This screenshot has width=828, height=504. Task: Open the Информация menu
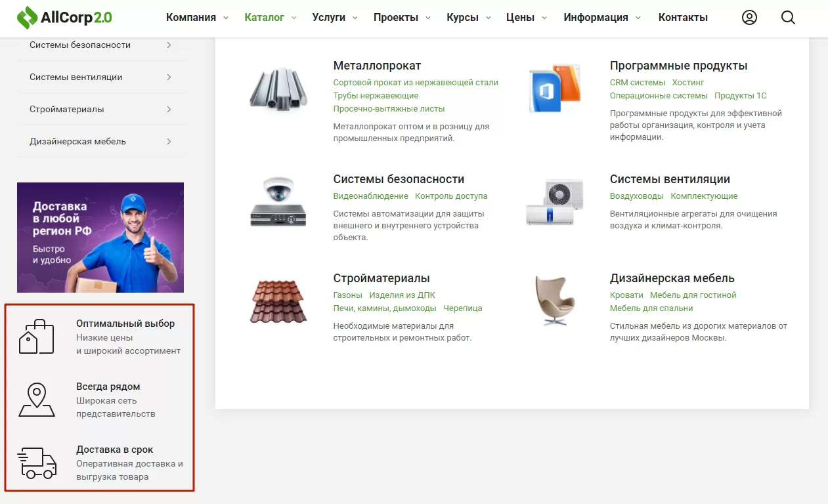(596, 18)
